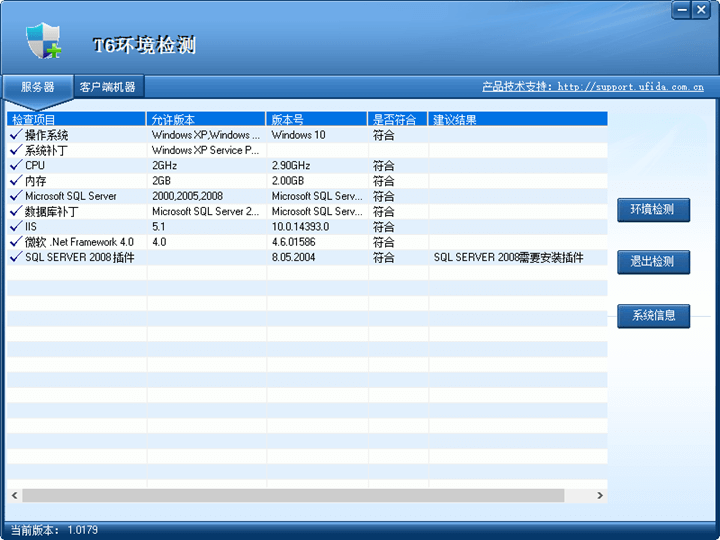Viewport: 720px width, 540px height.
Task: Click checkmark beside Microsoft SQL Server row
Action: point(16,196)
